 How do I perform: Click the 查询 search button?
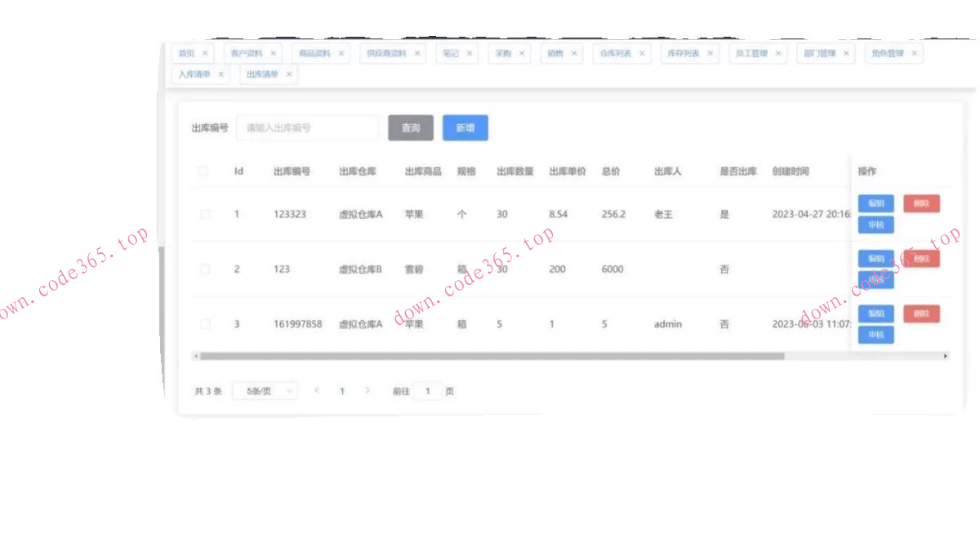pyautogui.click(x=410, y=127)
